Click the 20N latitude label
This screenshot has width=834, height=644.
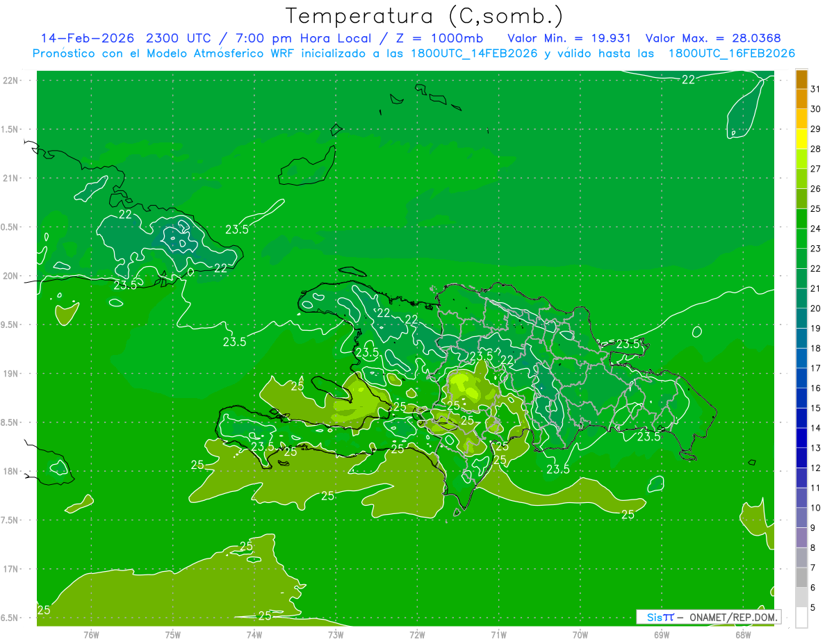click(10, 276)
